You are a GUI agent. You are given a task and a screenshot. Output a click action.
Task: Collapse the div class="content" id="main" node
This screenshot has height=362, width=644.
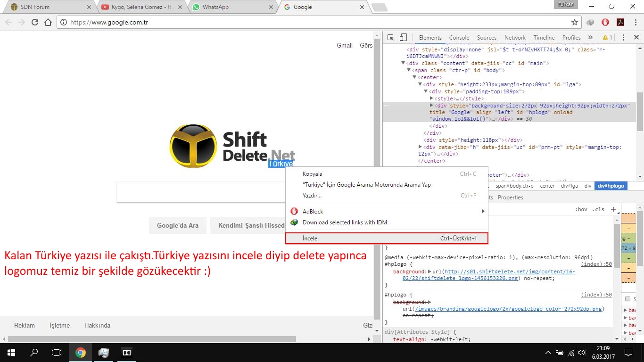(403, 63)
